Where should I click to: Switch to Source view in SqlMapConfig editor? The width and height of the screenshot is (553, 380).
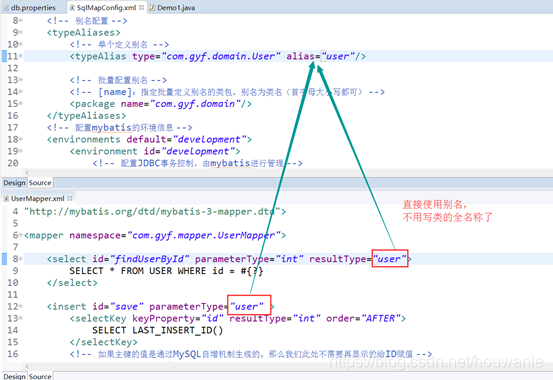pos(40,183)
